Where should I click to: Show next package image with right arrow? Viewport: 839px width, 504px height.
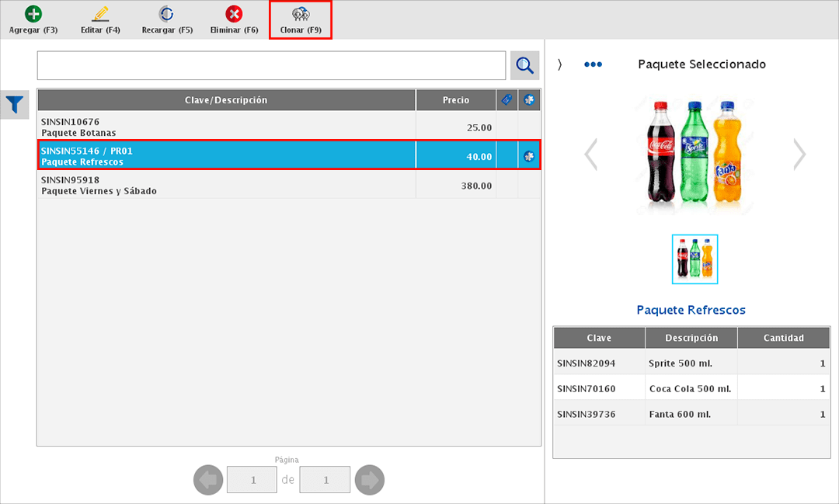pyautogui.click(x=799, y=155)
